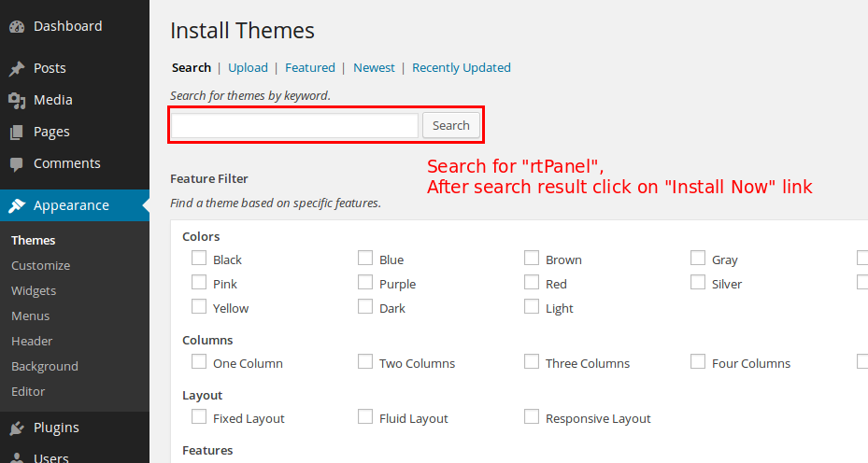Go to Customize under Appearance
The image size is (868, 463).
click(x=40, y=265)
